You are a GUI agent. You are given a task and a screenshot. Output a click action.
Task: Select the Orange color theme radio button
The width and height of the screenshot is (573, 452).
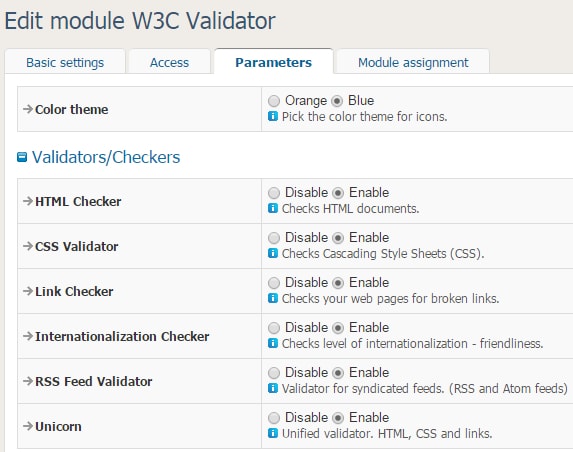click(274, 100)
